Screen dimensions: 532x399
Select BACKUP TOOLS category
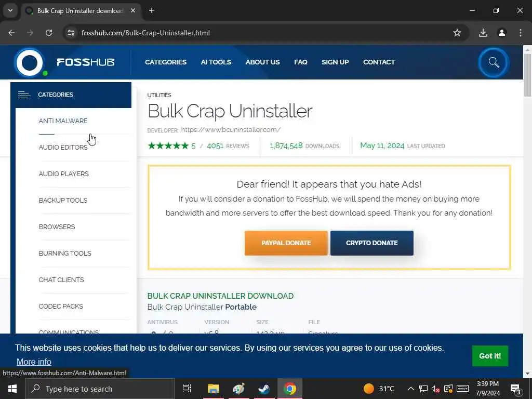(x=63, y=200)
